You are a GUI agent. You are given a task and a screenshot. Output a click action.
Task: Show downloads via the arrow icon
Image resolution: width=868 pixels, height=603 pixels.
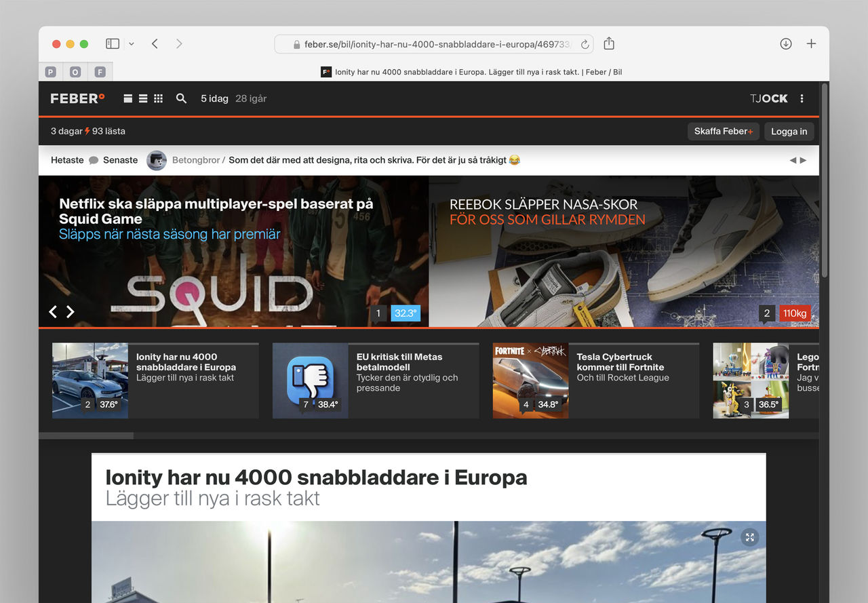[x=785, y=43]
